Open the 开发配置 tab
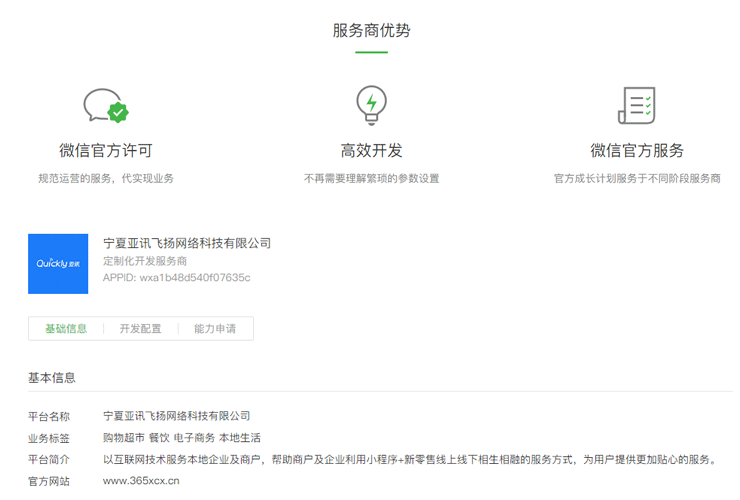 click(x=140, y=329)
